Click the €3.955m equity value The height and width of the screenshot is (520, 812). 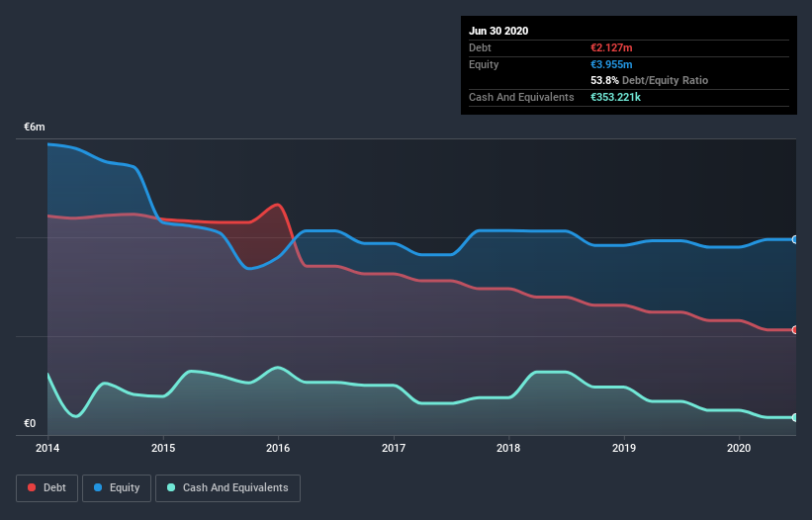click(x=611, y=64)
